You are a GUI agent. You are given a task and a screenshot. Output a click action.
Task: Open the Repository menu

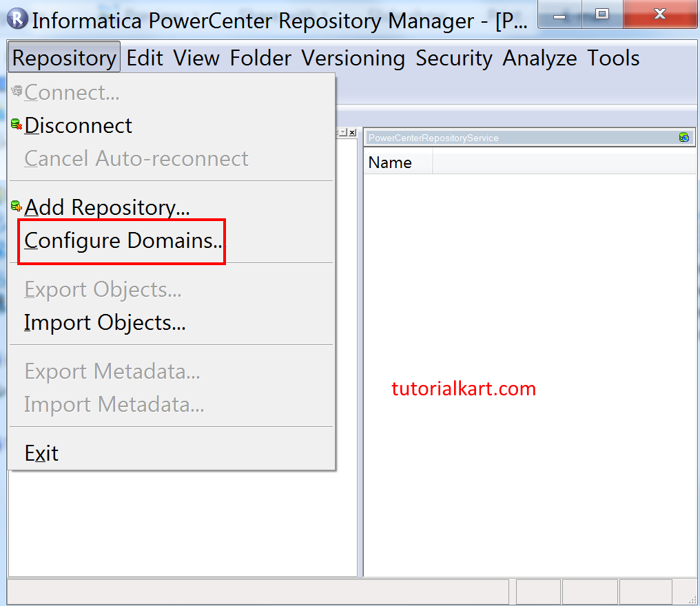(x=64, y=58)
